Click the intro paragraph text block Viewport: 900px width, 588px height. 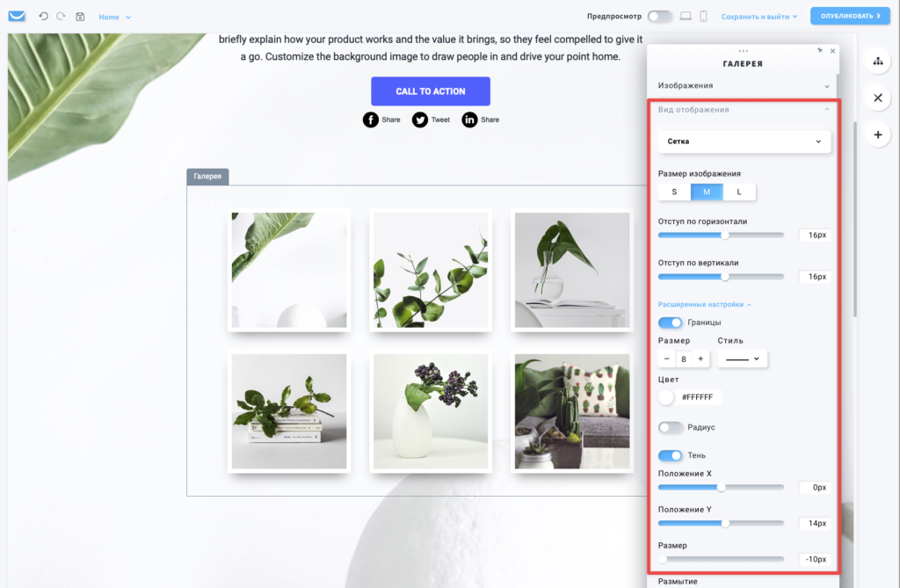431,47
